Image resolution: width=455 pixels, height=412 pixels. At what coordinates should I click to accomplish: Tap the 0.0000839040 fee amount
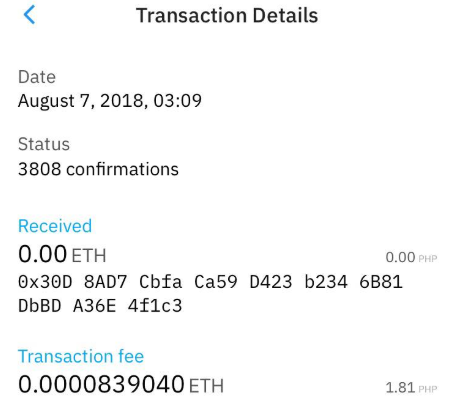[x=101, y=384]
